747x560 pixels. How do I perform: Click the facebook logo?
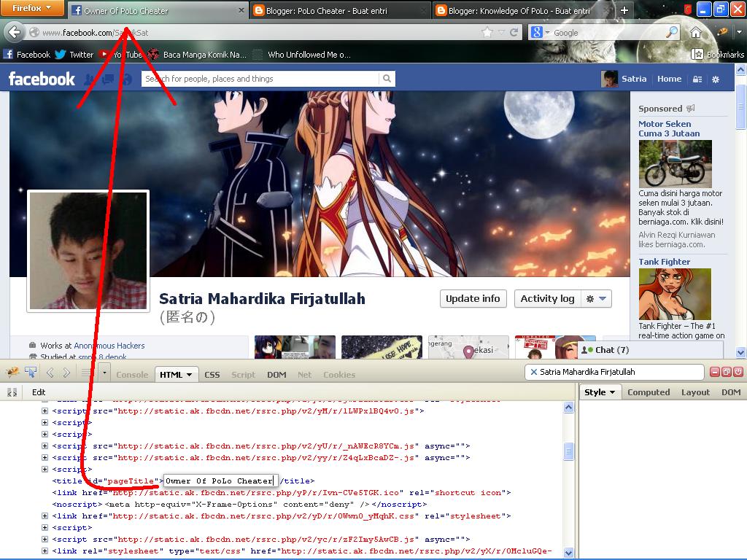point(42,79)
